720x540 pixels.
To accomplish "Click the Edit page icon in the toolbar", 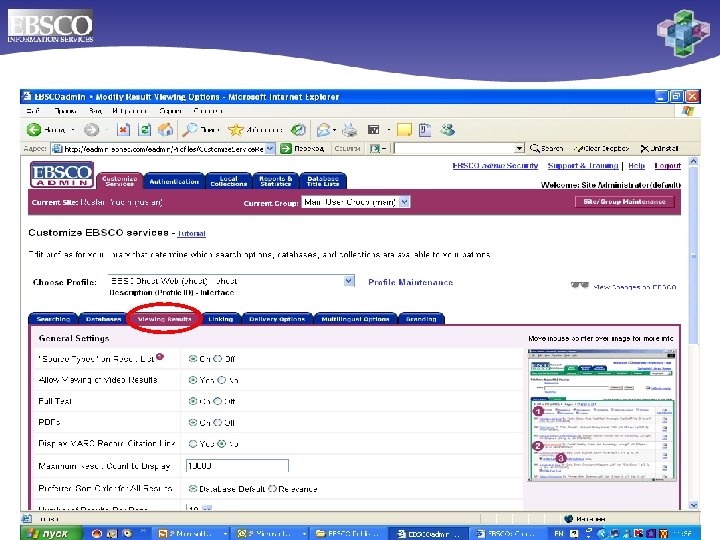I will 374,130.
